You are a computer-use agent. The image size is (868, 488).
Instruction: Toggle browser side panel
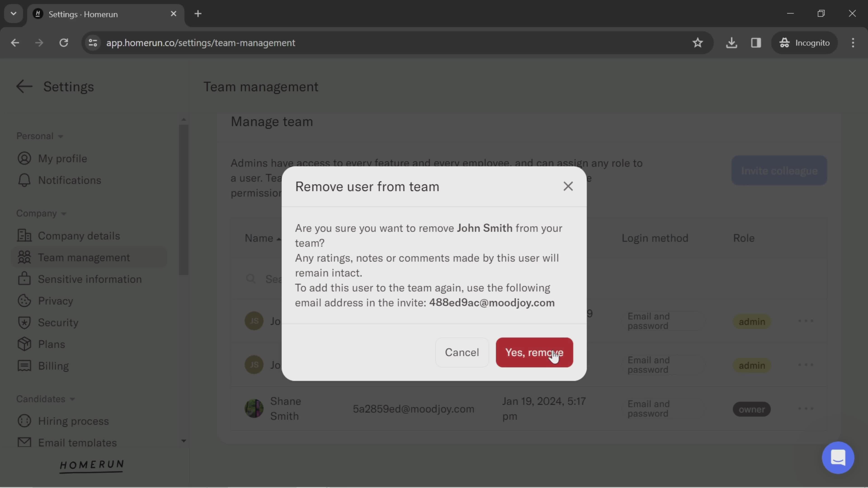pos(756,43)
